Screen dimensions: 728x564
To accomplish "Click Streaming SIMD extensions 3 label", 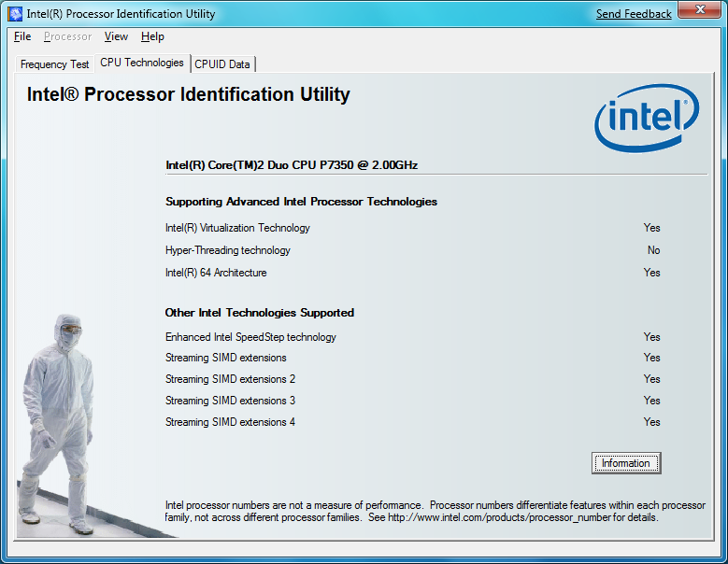I will pyautogui.click(x=230, y=401).
